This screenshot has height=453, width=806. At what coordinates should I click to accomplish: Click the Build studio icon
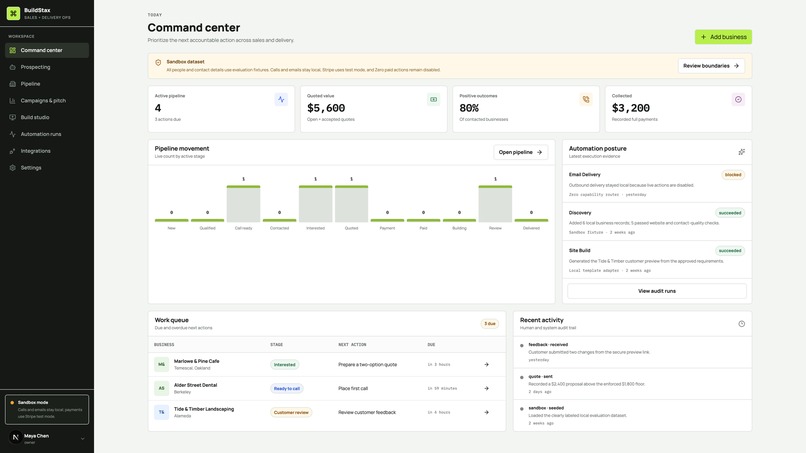(12, 117)
